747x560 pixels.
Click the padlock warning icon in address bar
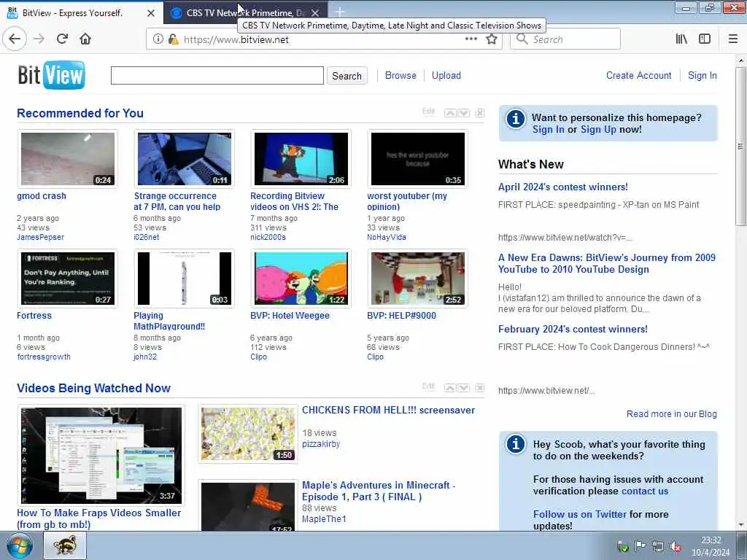(x=174, y=39)
